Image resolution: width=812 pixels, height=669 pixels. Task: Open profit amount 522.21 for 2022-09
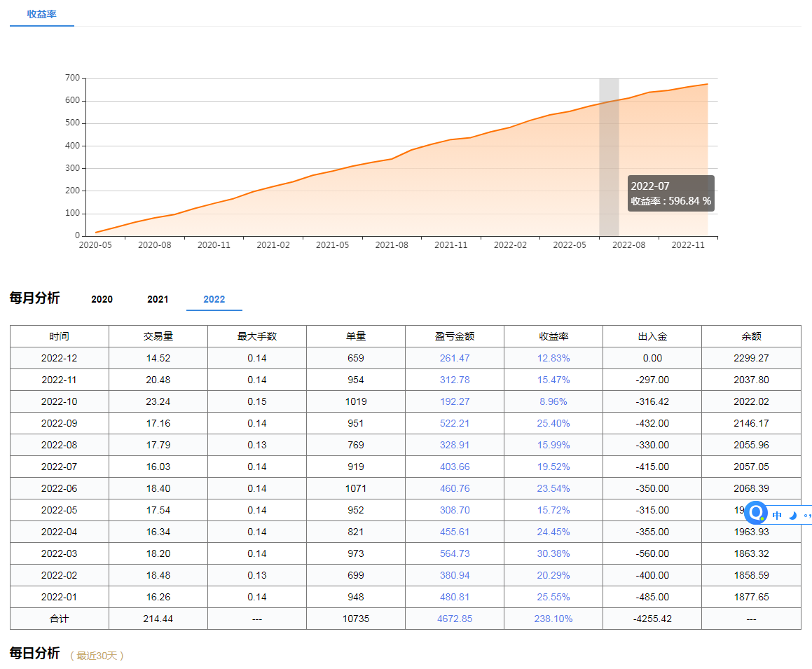pos(455,424)
